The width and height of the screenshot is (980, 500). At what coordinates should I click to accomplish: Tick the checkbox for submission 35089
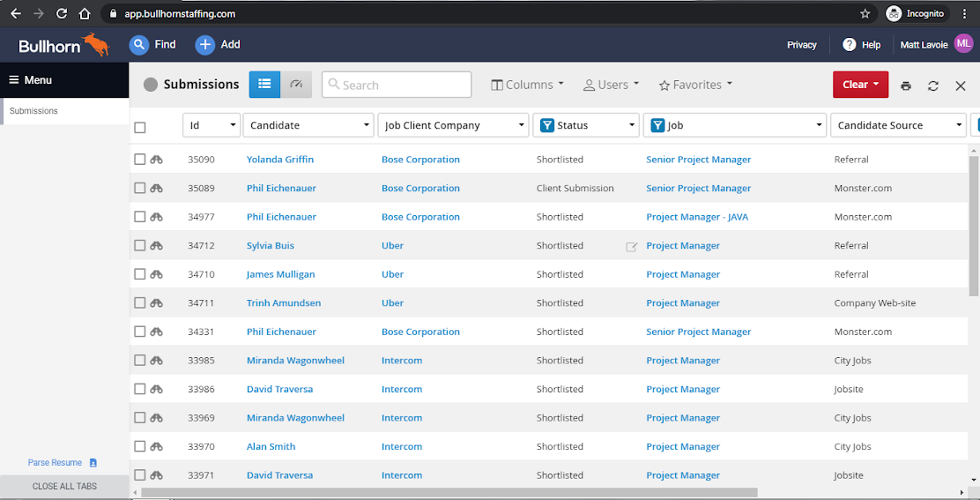click(139, 189)
